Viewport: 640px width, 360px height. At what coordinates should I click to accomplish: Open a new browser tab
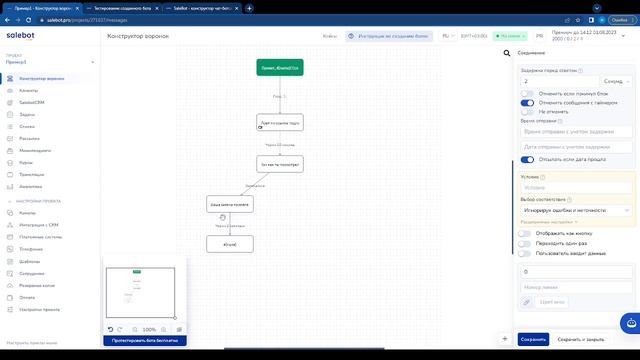coord(249,8)
